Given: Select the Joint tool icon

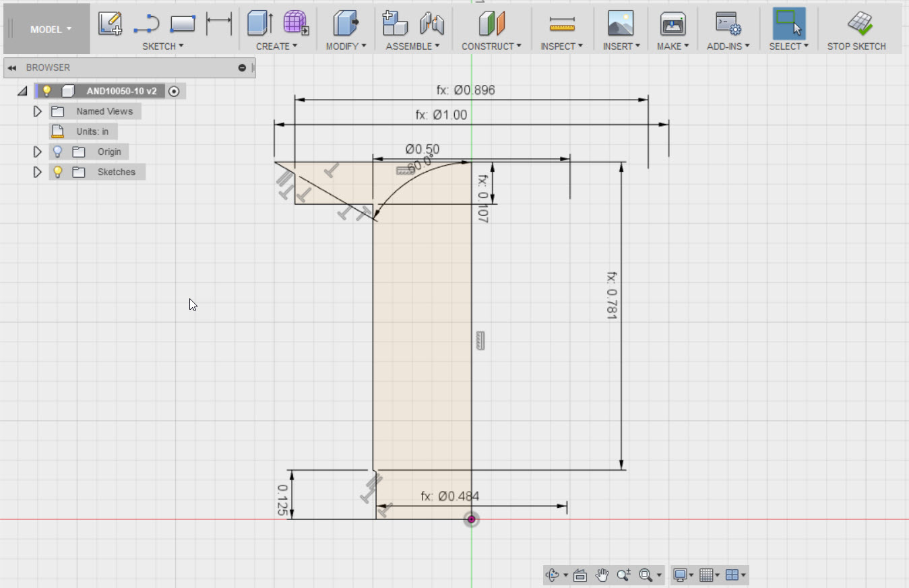Looking at the screenshot, I should tap(432, 22).
